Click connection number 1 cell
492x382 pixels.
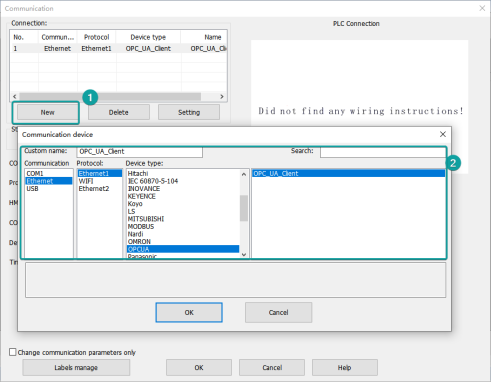24,48
